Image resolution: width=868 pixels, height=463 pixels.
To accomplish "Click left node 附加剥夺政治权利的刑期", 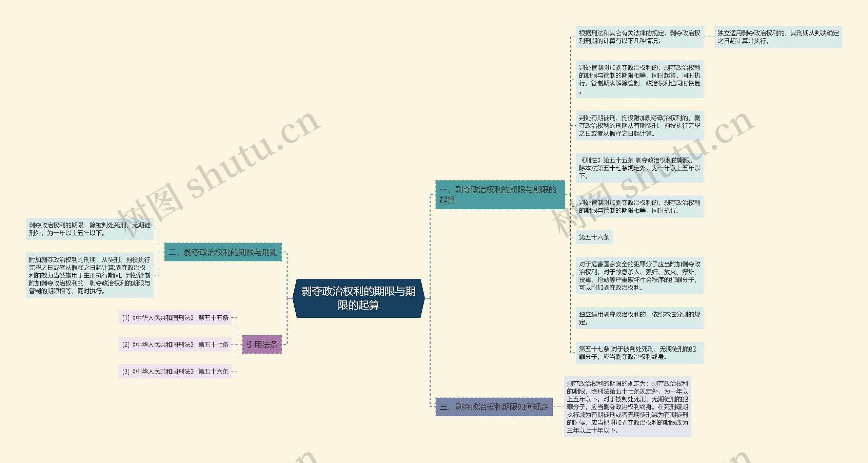I will point(90,275).
